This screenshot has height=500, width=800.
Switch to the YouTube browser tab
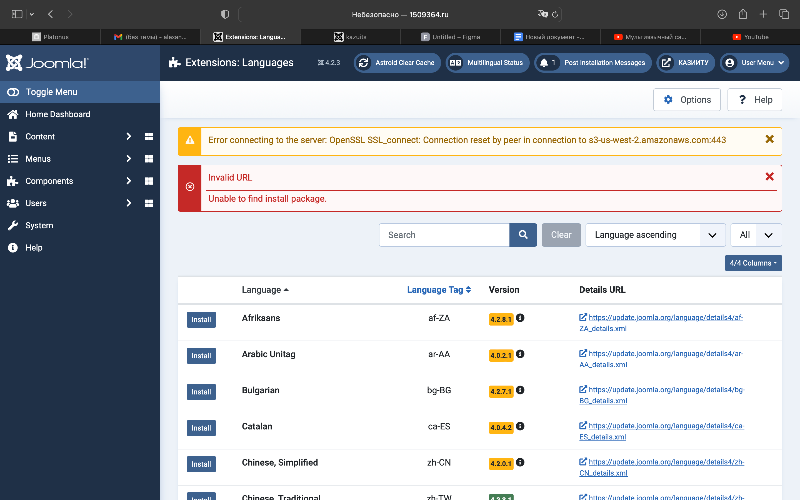pyautogui.click(x=751, y=37)
